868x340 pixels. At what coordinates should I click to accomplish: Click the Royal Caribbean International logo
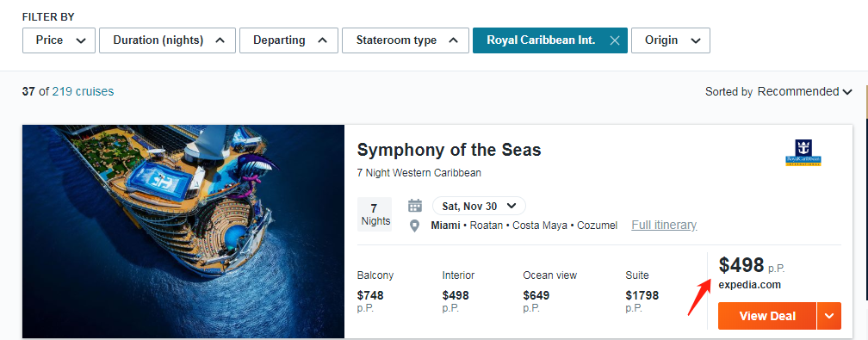pos(803,153)
